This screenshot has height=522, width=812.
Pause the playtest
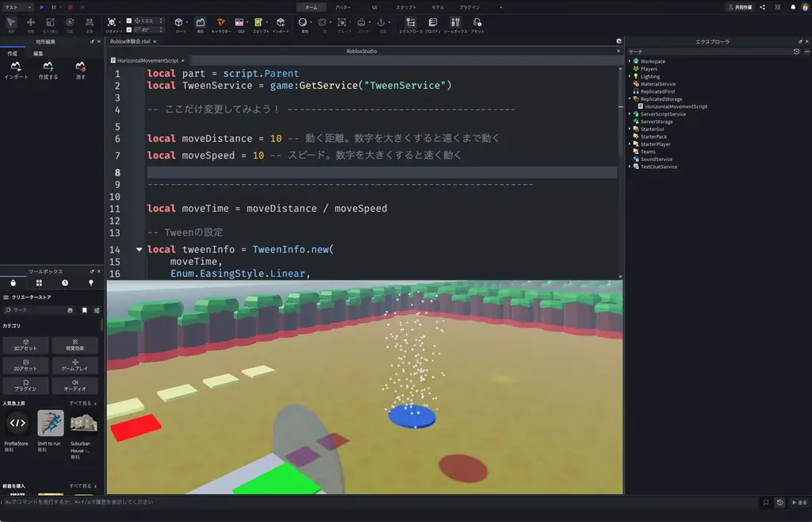(53, 7)
